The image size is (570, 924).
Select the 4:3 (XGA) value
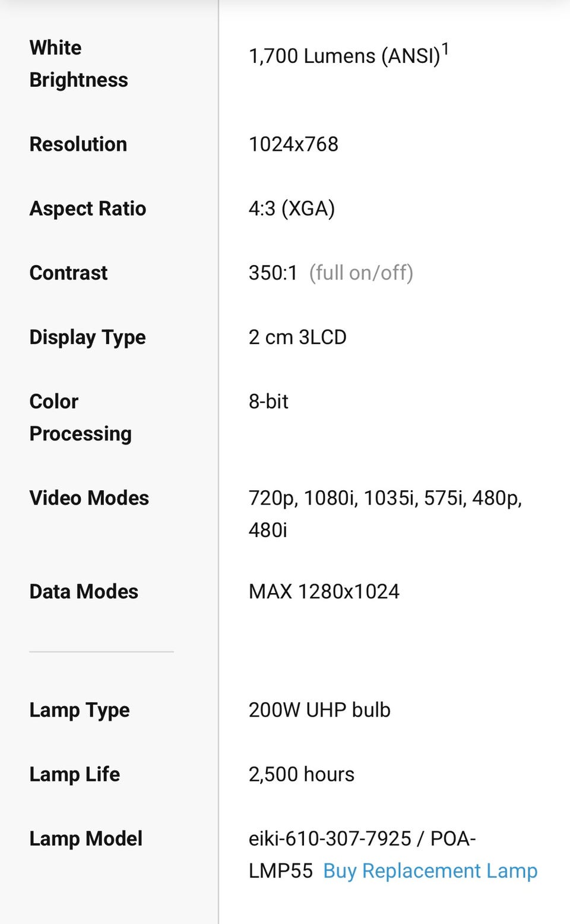tap(292, 209)
